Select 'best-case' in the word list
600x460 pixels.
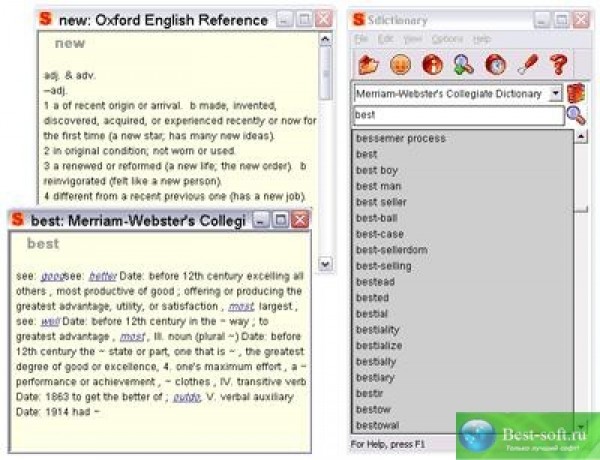[x=462, y=234]
